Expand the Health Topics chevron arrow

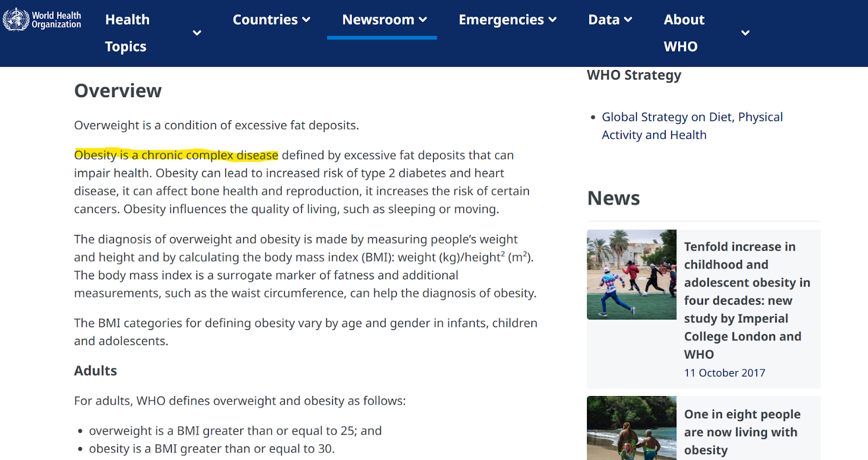tap(197, 33)
